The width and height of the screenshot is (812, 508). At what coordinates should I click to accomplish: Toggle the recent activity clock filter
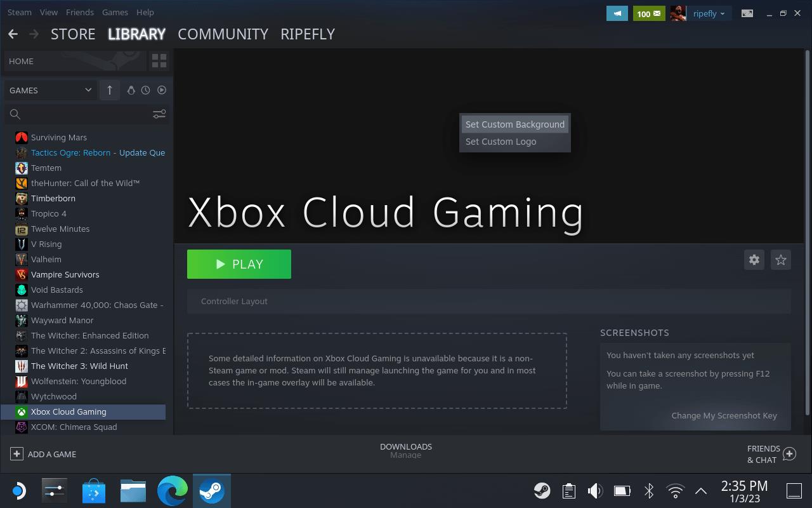(x=146, y=90)
